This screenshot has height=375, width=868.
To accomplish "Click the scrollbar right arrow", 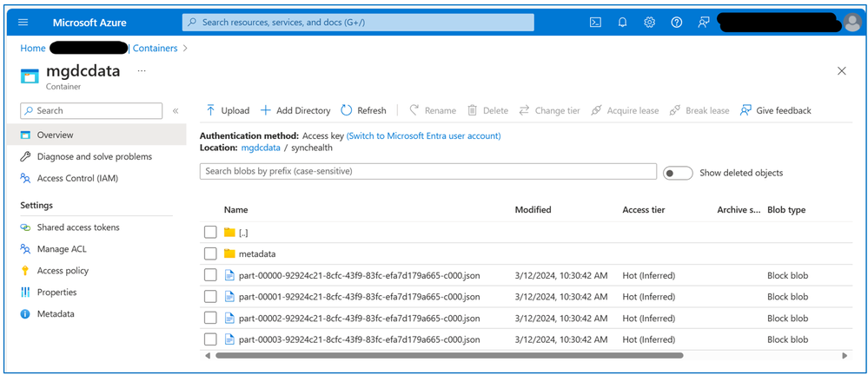I will (x=844, y=356).
